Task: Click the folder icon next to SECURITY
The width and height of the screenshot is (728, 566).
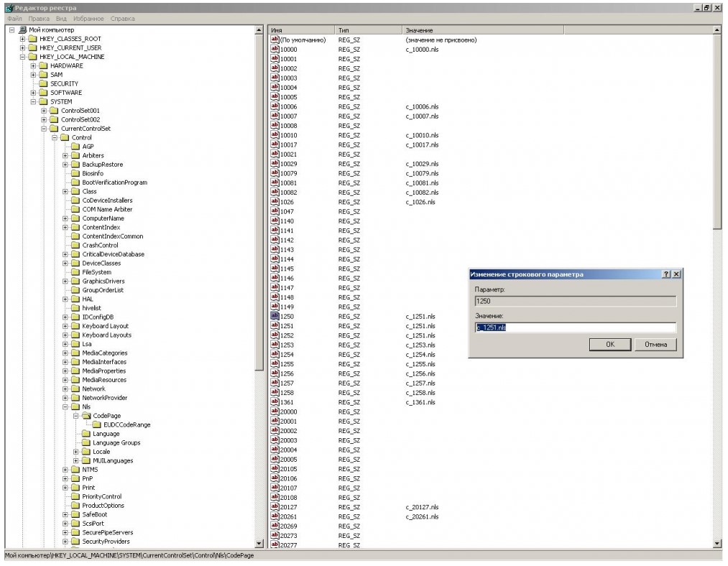Action: (43, 84)
